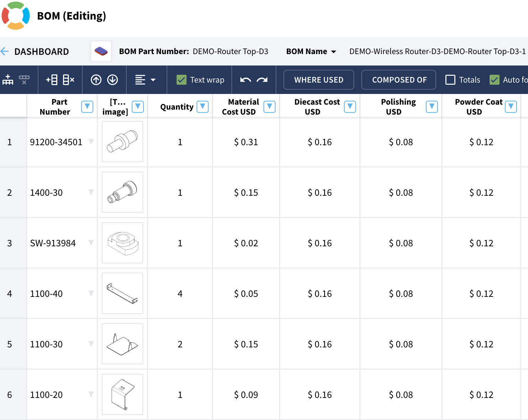The width and height of the screenshot is (528, 420).
Task: Click the remove hierarchy item icon
Action: point(24,80)
